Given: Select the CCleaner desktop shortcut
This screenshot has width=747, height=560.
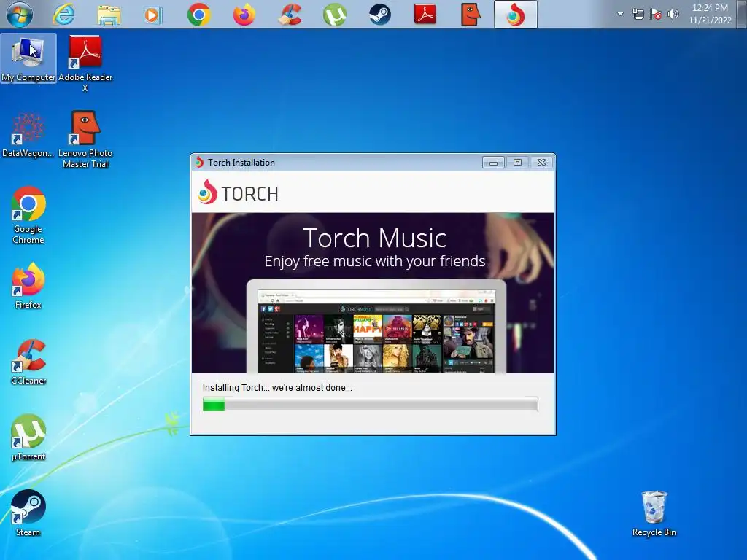Looking at the screenshot, I should (28, 362).
